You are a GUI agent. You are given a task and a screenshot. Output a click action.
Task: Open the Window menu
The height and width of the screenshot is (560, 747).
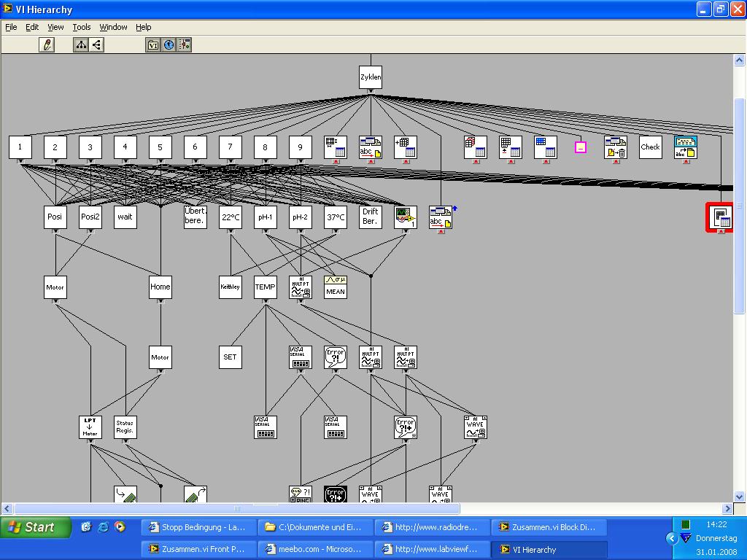coord(113,27)
